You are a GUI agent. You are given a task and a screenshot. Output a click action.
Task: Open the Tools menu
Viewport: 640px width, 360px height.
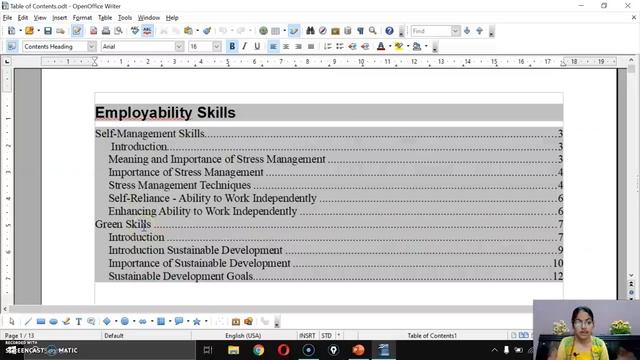[x=125, y=18]
